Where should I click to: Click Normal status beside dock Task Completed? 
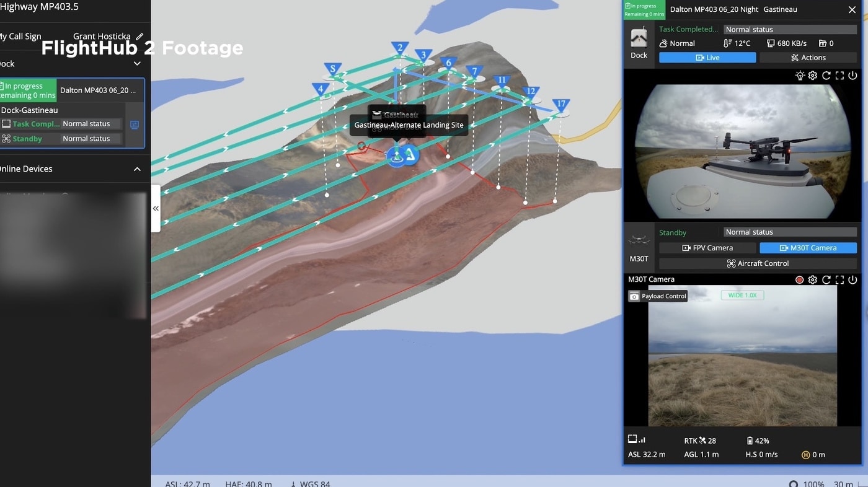pyautogui.click(x=790, y=29)
